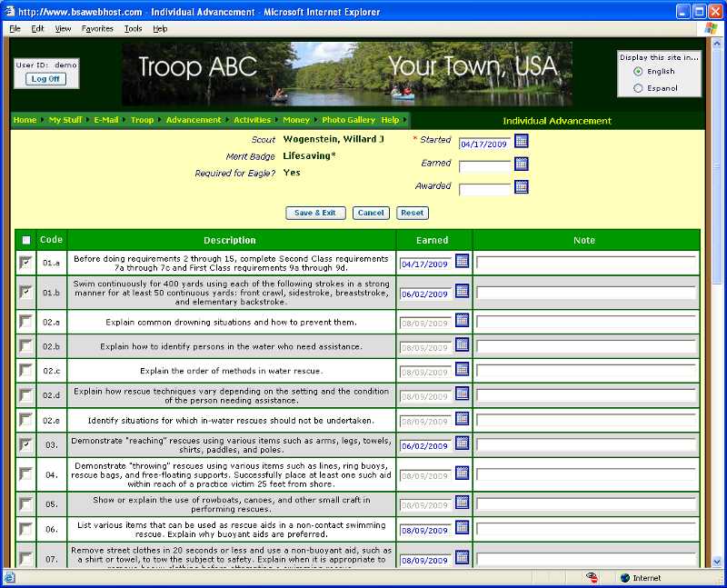Click the Earned date field for requirement 06.
The image size is (727, 588).
425,530
